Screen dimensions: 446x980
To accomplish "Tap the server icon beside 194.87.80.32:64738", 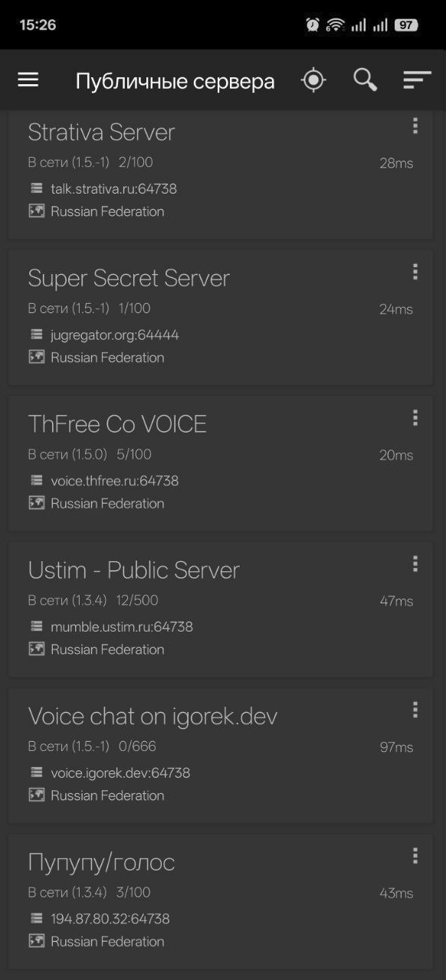I will 36,919.
